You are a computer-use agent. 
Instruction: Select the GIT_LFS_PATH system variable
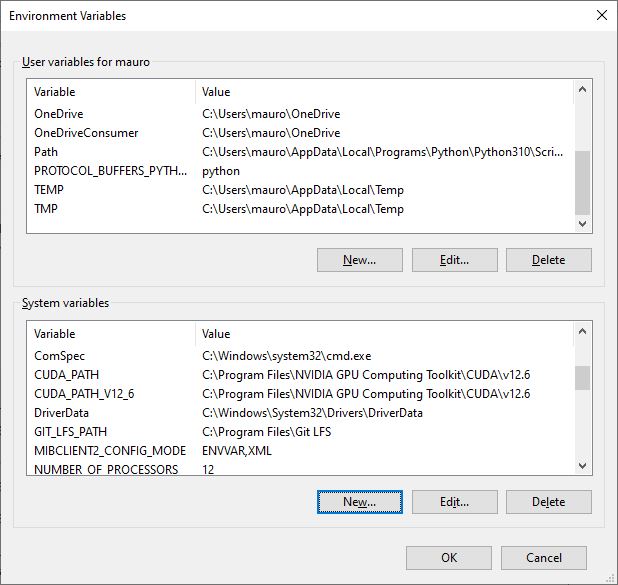[x=300, y=432]
